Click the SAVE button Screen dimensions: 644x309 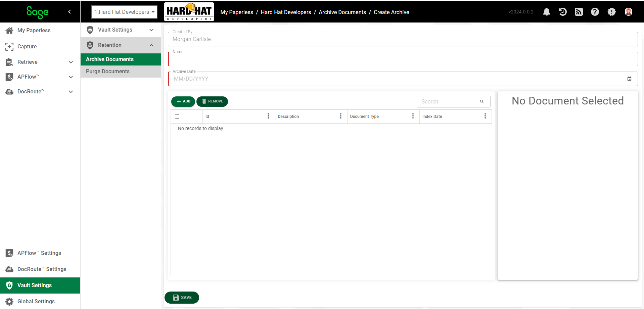(182, 298)
